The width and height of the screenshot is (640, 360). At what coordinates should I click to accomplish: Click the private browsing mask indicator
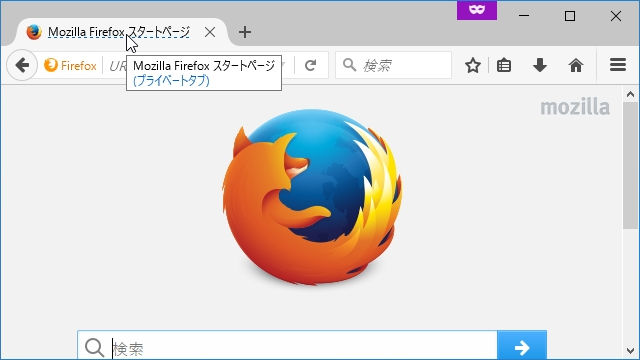pos(477,10)
